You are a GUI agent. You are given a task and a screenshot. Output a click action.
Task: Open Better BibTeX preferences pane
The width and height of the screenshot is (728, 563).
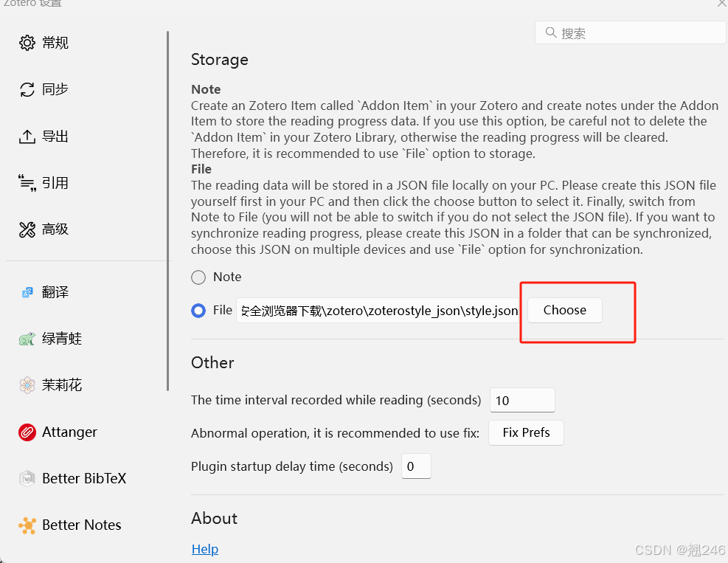(x=86, y=478)
